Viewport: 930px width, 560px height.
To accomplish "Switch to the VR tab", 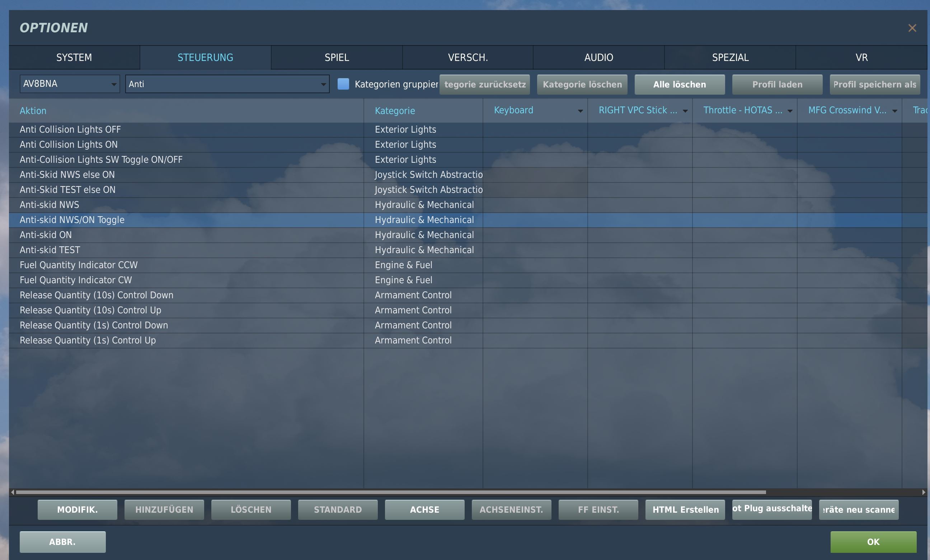I will point(861,57).
